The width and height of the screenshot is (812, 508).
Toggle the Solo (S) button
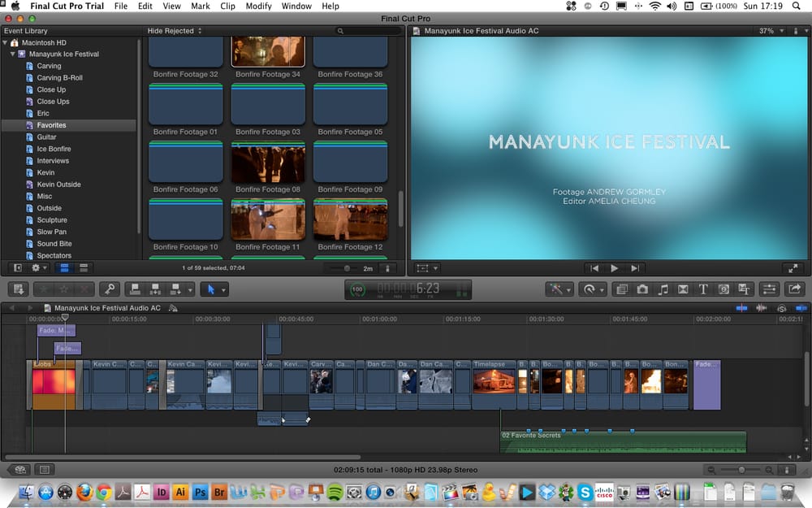point(781,308)
